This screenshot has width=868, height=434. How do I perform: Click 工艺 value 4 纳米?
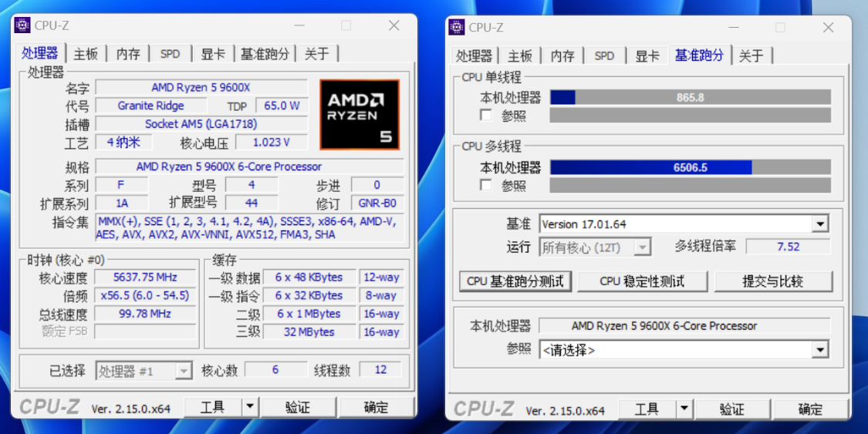123,142
